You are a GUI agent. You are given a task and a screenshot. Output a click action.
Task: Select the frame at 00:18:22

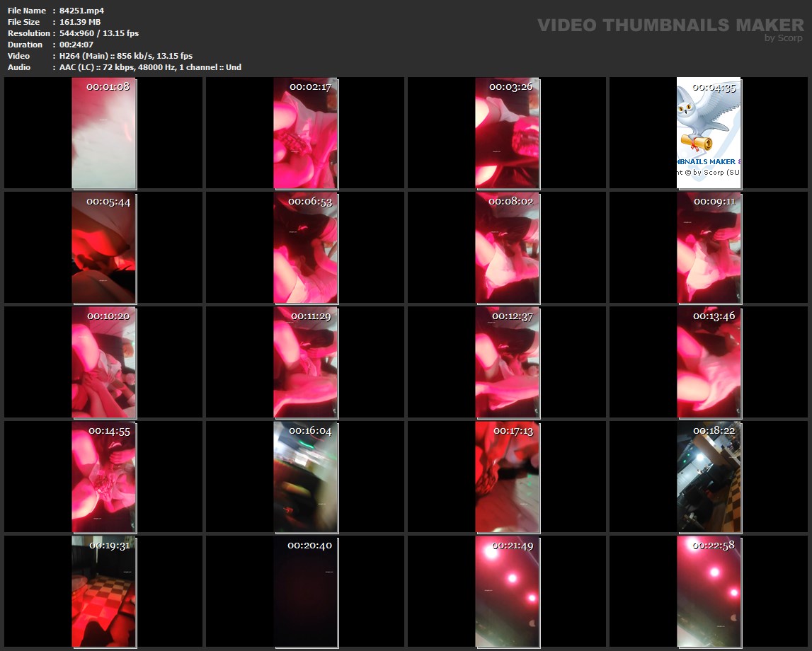709,477
